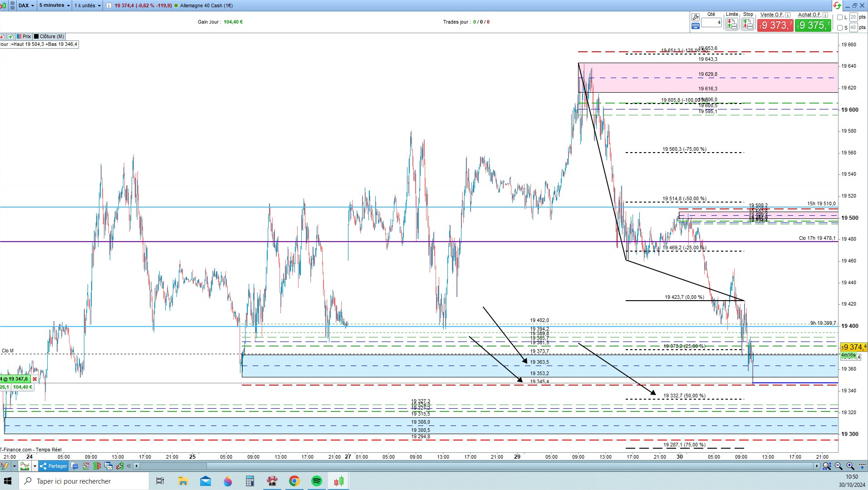Click the 20 pts limit distance field
868x490 pixels.
[853, 17]
